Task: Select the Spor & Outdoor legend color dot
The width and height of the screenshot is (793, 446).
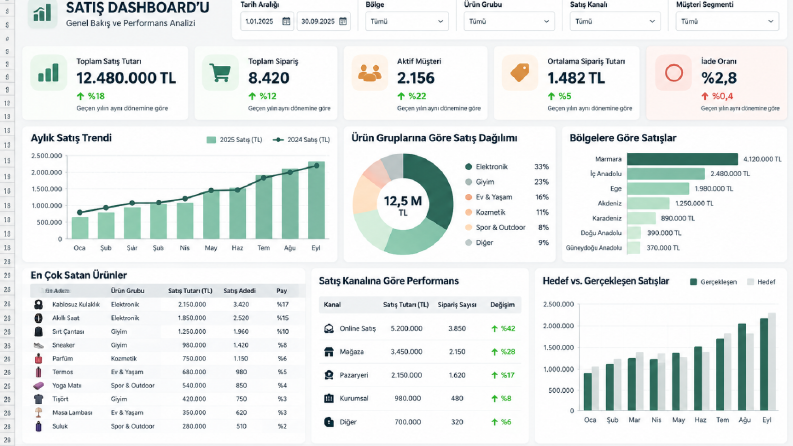Action: [468, 227]
